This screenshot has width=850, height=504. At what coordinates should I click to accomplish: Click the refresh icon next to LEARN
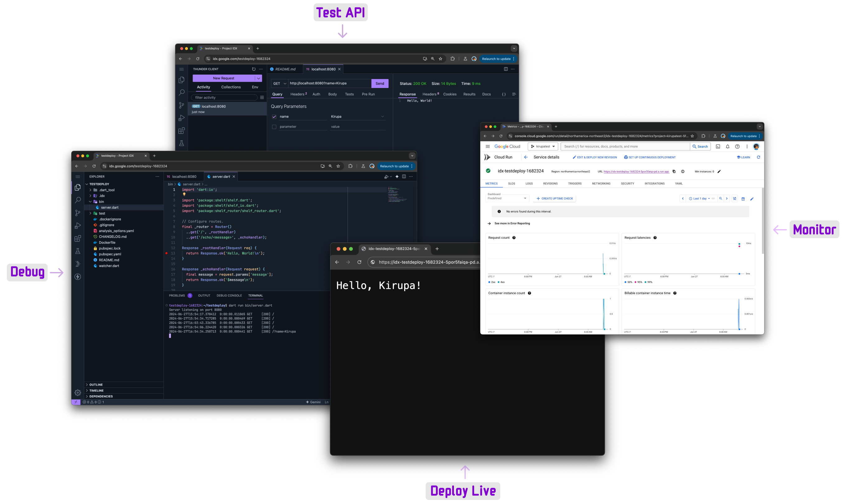tap(758, 157)
